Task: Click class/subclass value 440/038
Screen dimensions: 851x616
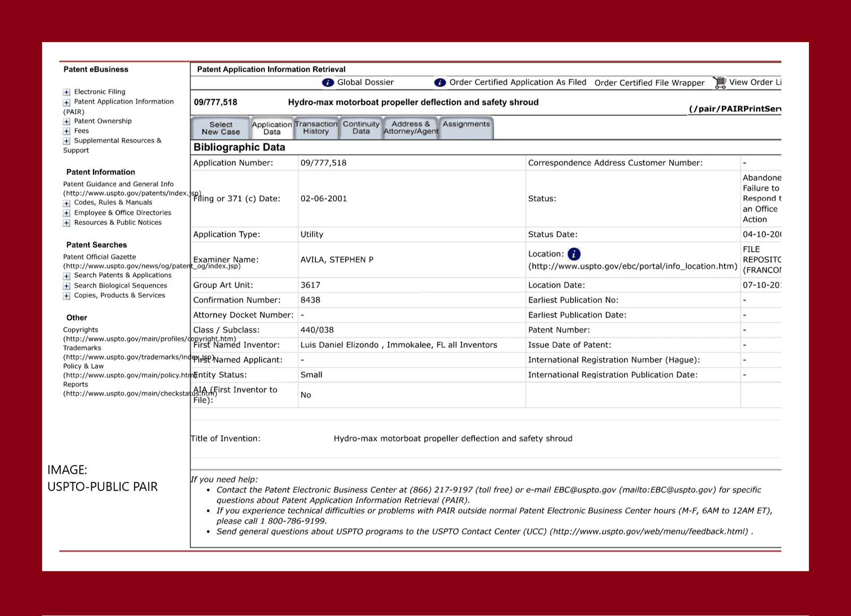Action: pyautogui.click(x=317, y=330)
